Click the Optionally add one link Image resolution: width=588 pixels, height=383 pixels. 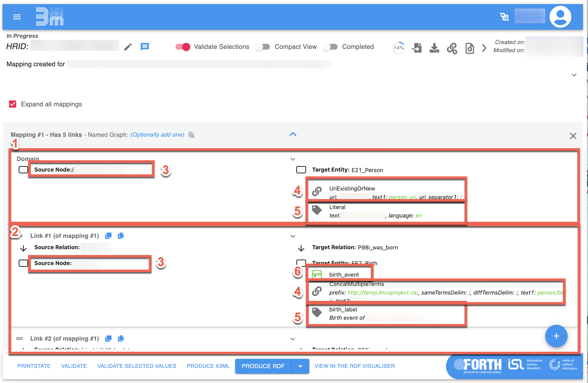[x=157, y=135]
